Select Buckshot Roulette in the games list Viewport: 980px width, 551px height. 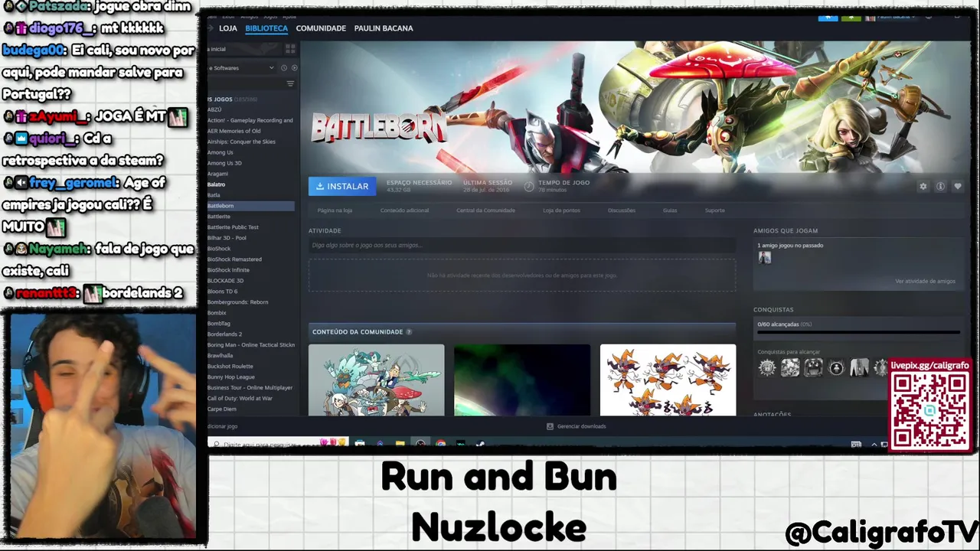point(230,367)
